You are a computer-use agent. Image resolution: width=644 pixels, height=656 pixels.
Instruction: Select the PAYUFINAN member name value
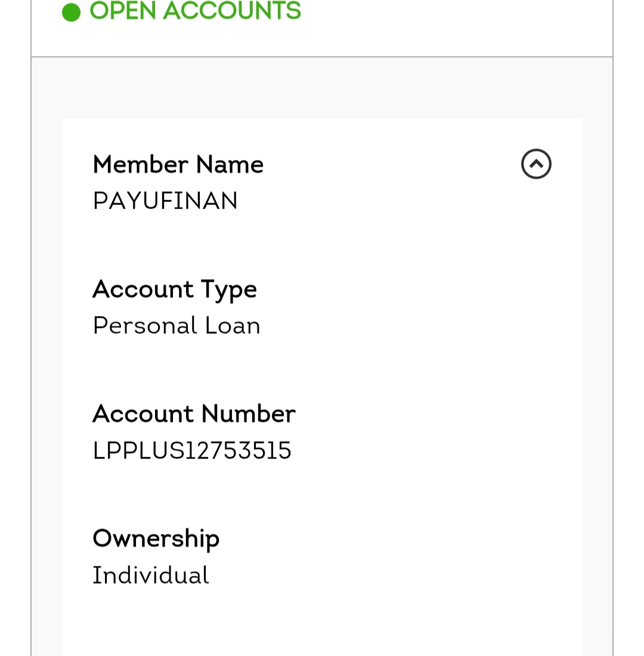165,201
